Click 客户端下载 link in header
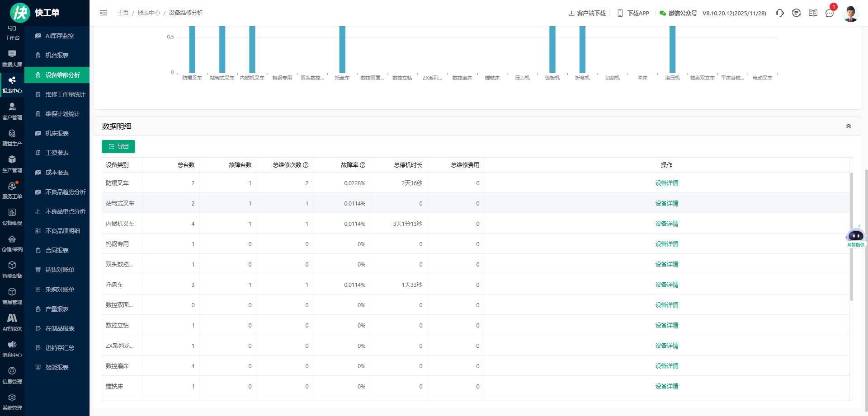Viewport: 868px width, 416px height. point(587,13)
